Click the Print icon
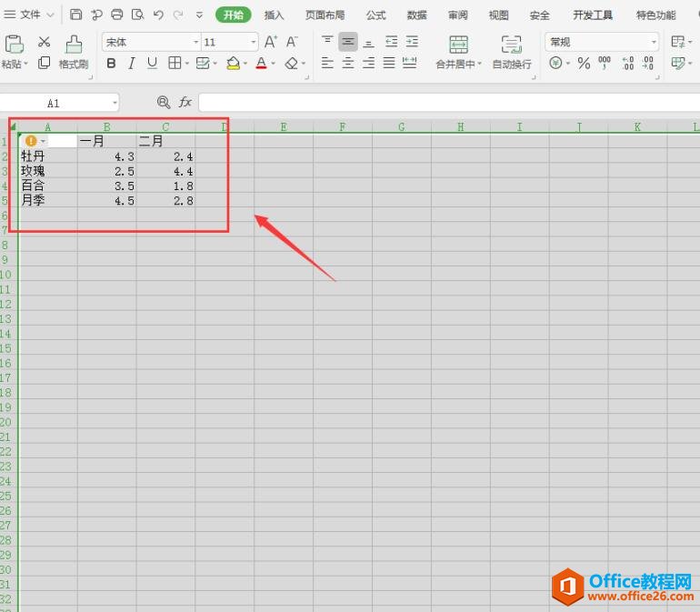 coord(117,15)
